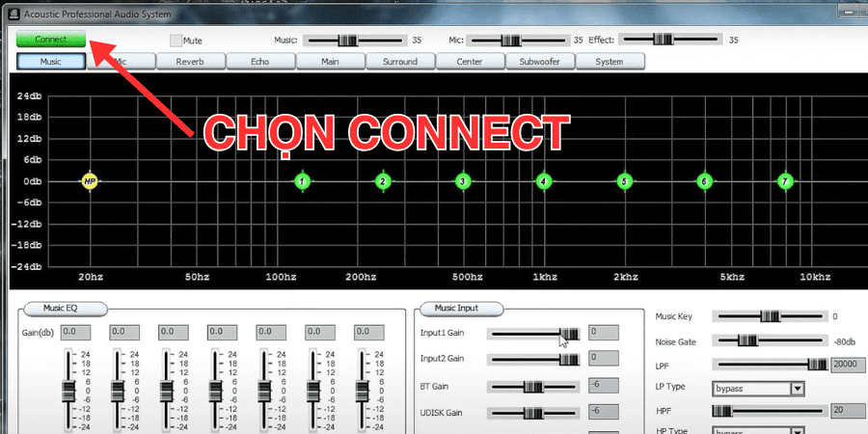Click the Input2 Gain value field
Viewport: 868px width, 434px height.
pyautogui.click(x=604, y=358)
